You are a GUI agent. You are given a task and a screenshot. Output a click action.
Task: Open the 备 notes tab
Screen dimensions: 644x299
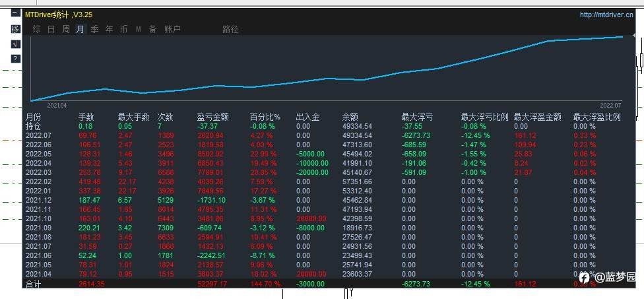(x=153, y=29)
